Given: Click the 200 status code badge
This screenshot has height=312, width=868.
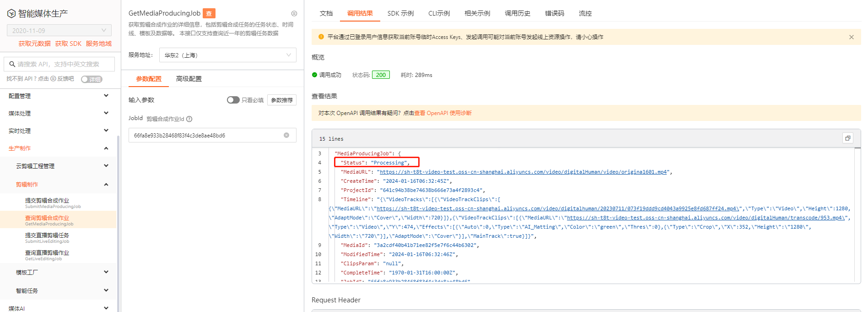Looking at the screenshot, I should (381, 75).
